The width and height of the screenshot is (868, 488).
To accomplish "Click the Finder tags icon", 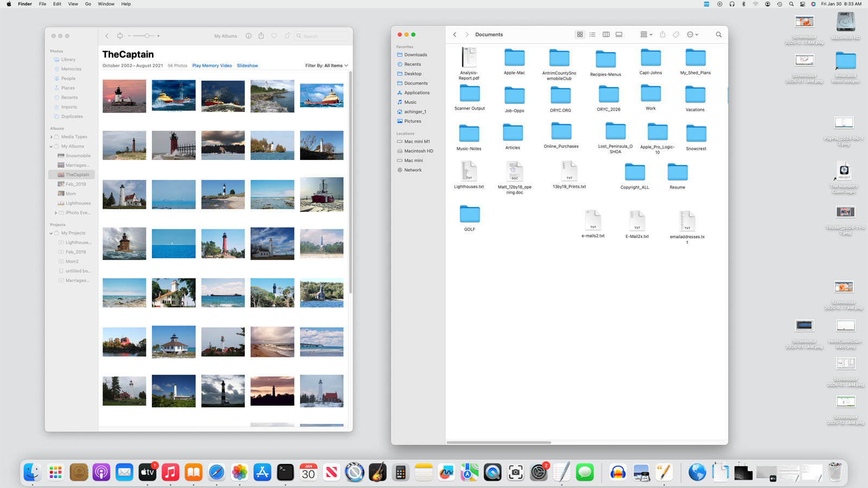I will click(x=676, y=35).
